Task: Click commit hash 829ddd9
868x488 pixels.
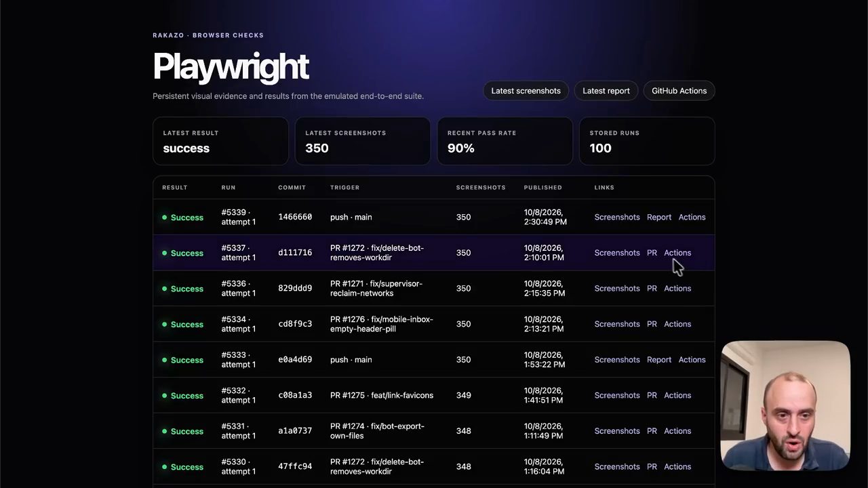Action: coord(295,288)
